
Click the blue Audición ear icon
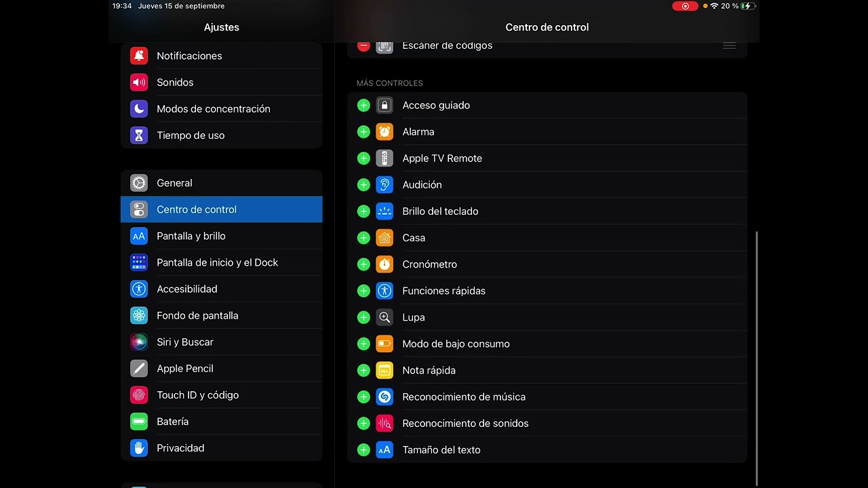click(384, 184)
